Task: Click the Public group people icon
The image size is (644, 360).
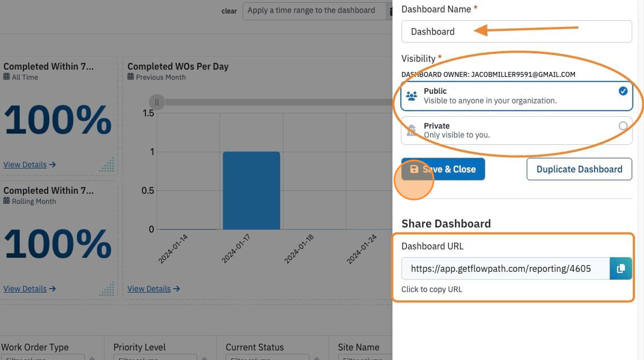Action: [412, 96]
